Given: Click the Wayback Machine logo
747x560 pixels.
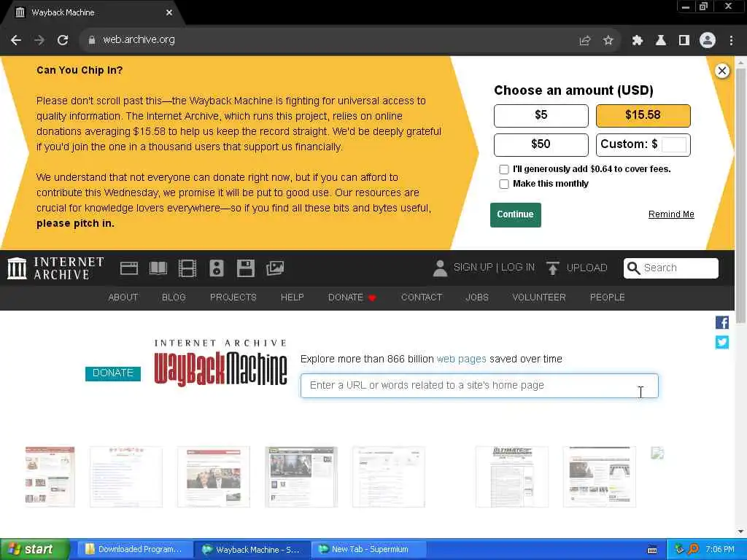Looking at the screenshot, I should [x=220, y=363].
